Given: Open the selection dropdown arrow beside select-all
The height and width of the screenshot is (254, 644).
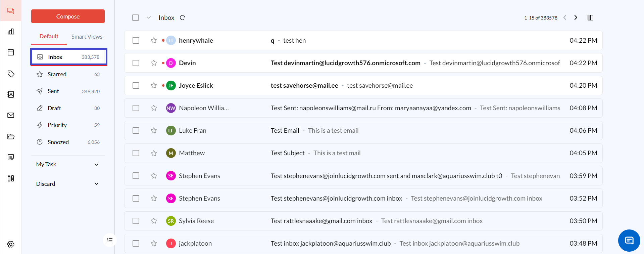Looking at the screenshot, I should click(149, 18).
